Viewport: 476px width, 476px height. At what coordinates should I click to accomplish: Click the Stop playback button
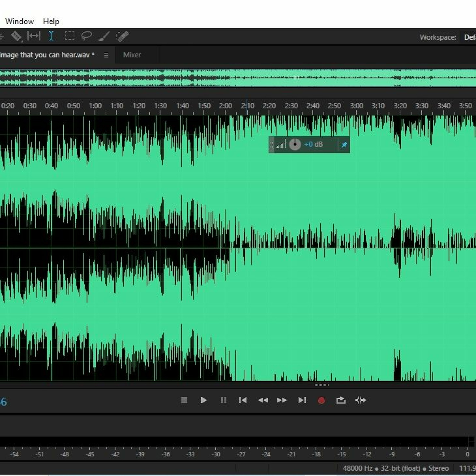pyautogui.click(x=184, y=400)
